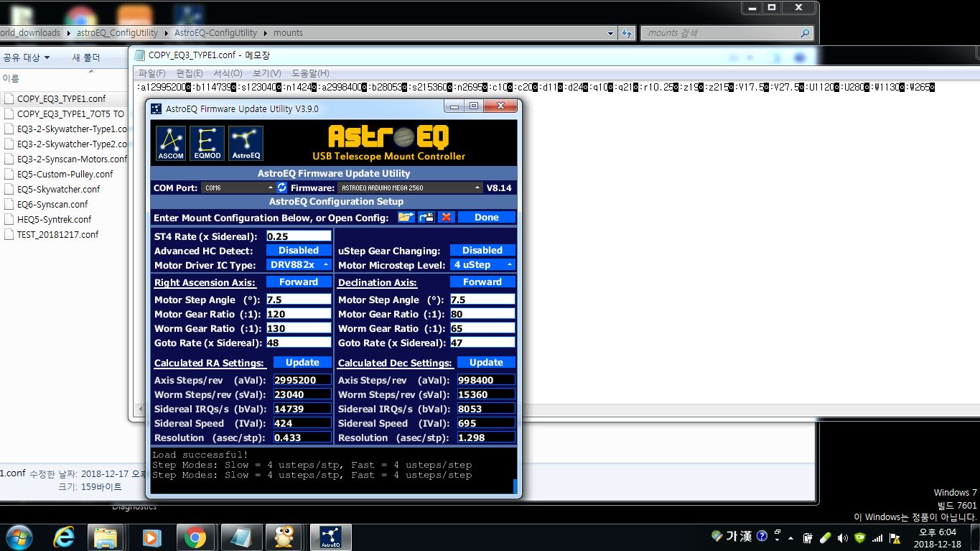
Task: Click the RA Motor Step Angle field
Action: [x=299, y=299]
